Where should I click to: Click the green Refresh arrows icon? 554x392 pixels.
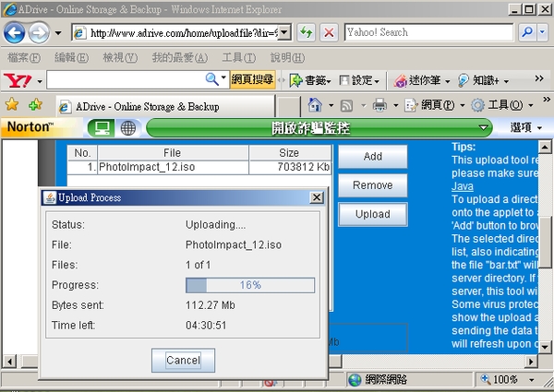pyautogui.click(x=306, y=33)
